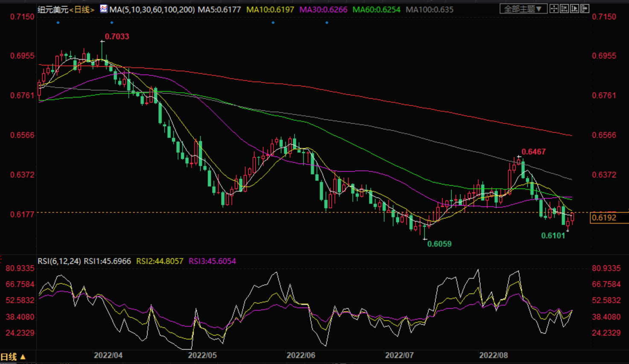Click the crosshair cursor icon
This screenshot has width=629, height=364.
click(x=554, y=9)
